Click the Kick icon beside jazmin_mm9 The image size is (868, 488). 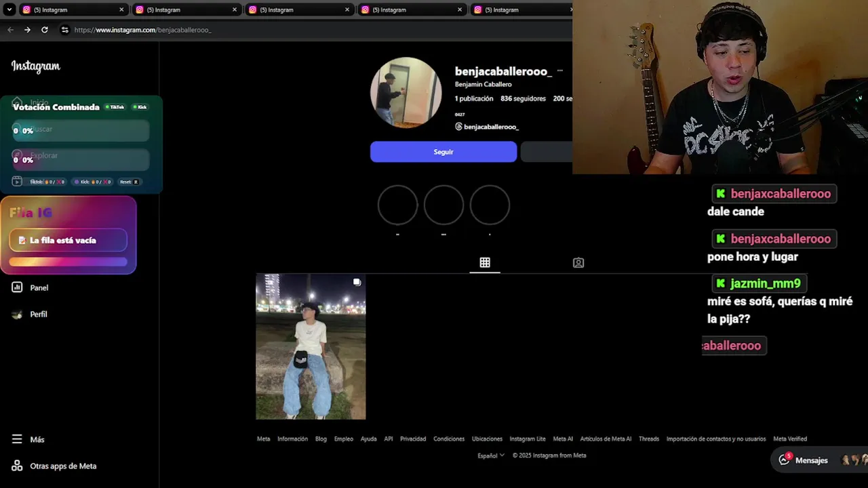721,283
